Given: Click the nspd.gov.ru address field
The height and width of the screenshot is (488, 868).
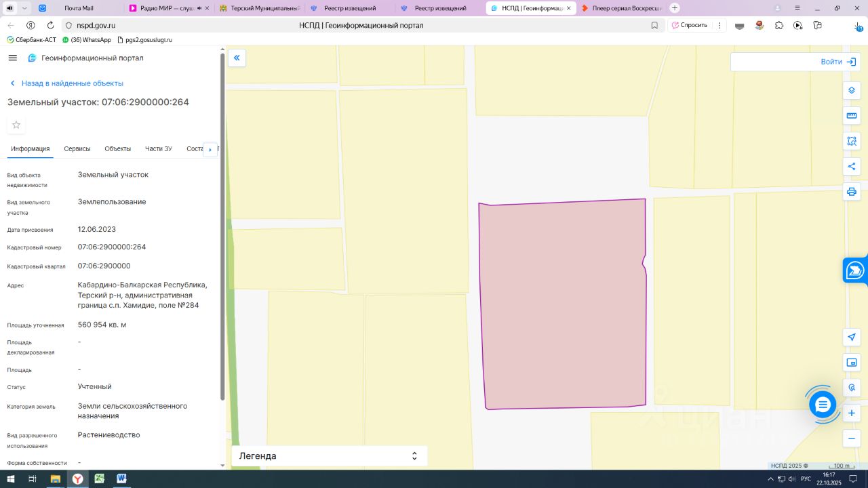Looking at the screenshot, I should (x=96, y=25).
